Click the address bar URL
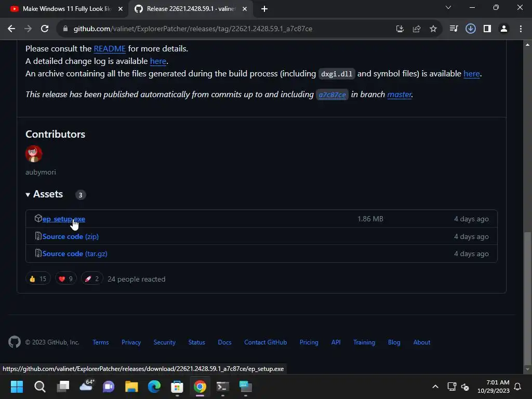This screenshot has width=532, height=399. 193,29
